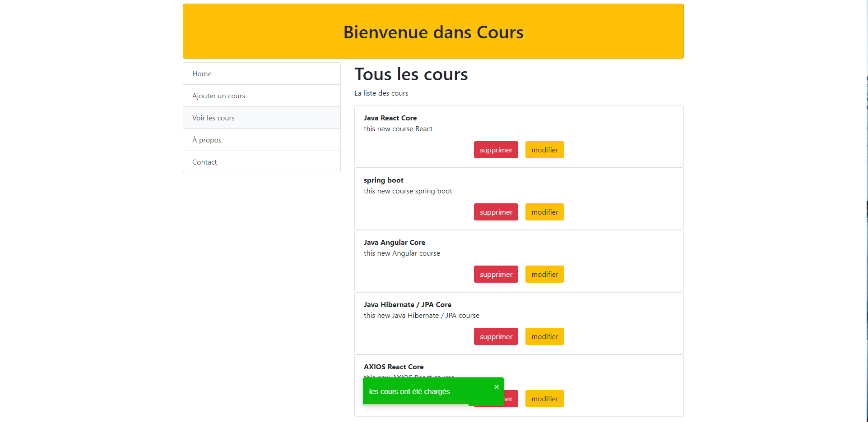
Task: Remove the Java Angular Core course
Action: pos(496,274)
